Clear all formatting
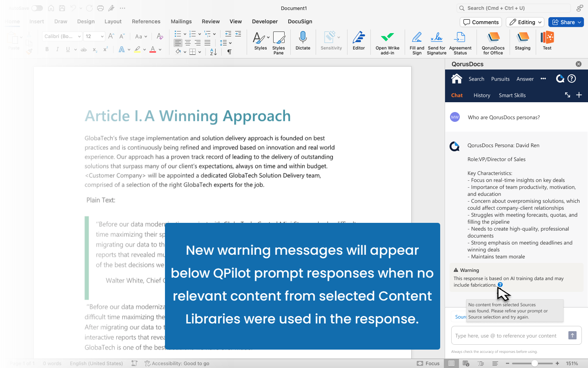Viewport: 588px width, 368px height. (160, 36)
